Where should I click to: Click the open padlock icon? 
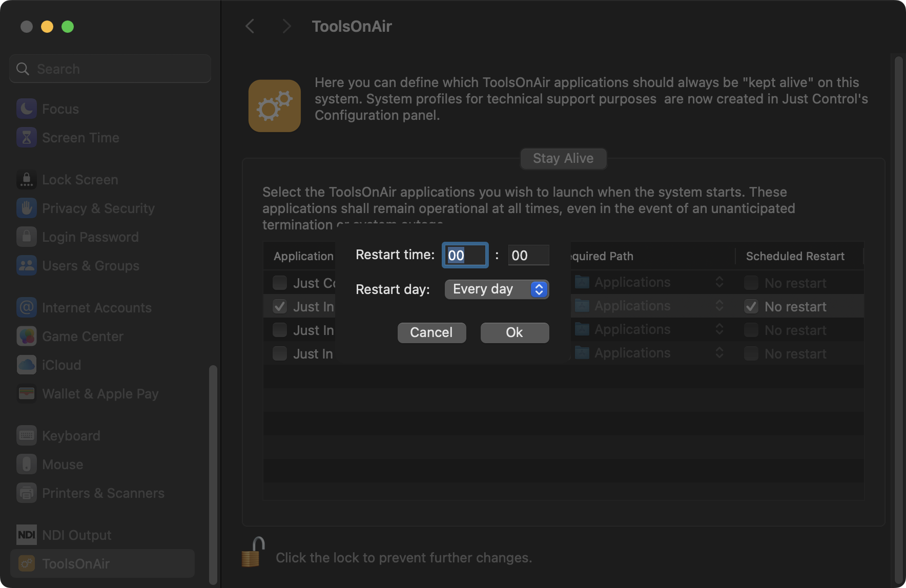tap(253, 552)
